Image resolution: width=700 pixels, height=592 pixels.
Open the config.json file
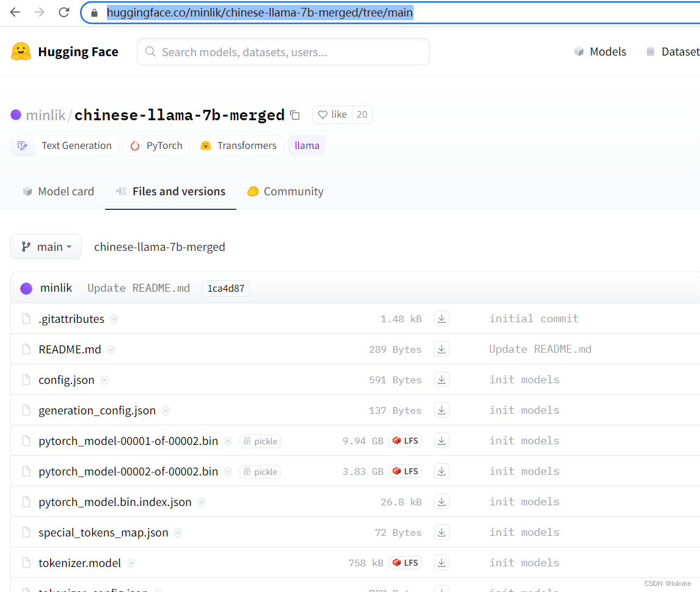point(67,380)
